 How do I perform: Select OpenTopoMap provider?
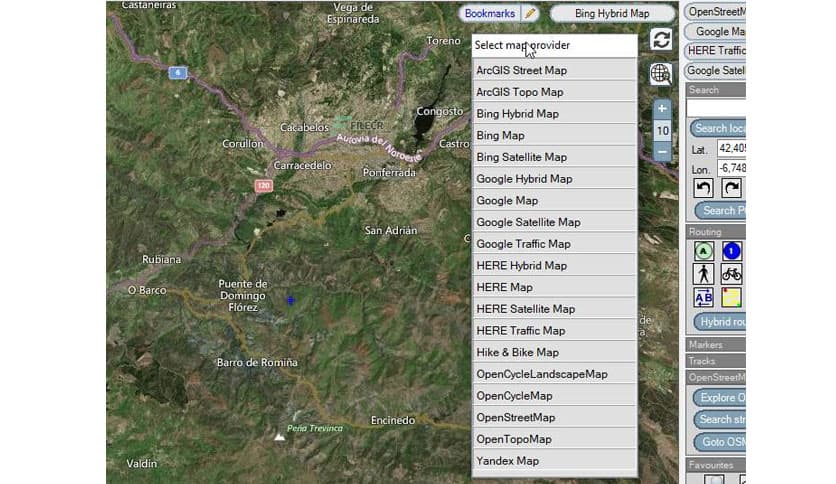pos(554,439)
